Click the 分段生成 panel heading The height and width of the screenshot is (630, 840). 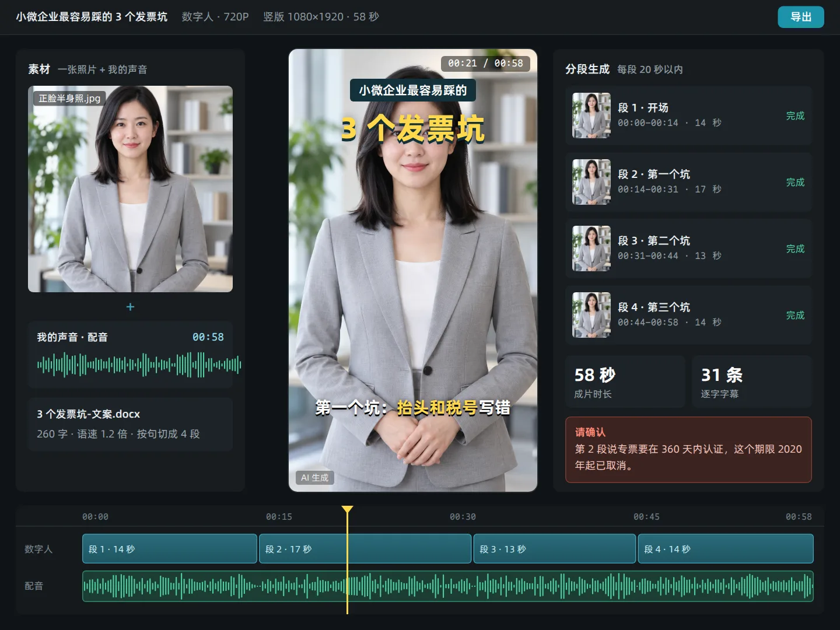click(x=587, y=69)
